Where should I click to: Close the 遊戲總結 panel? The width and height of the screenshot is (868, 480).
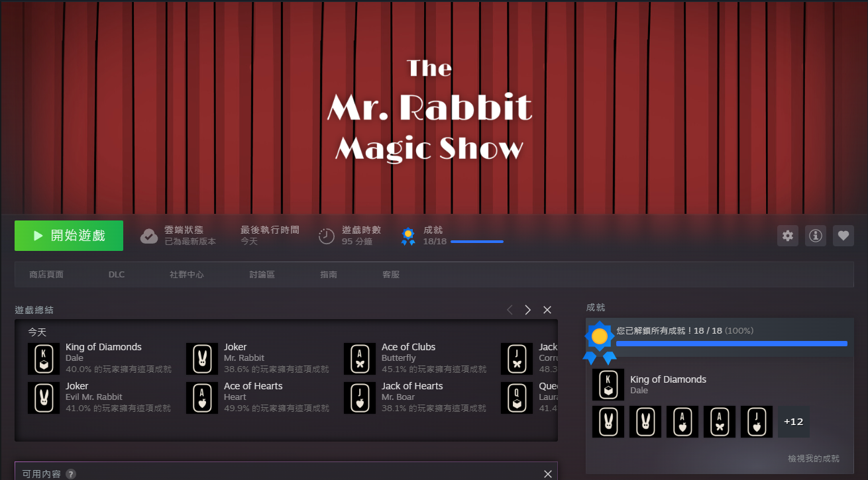point(547,310)
